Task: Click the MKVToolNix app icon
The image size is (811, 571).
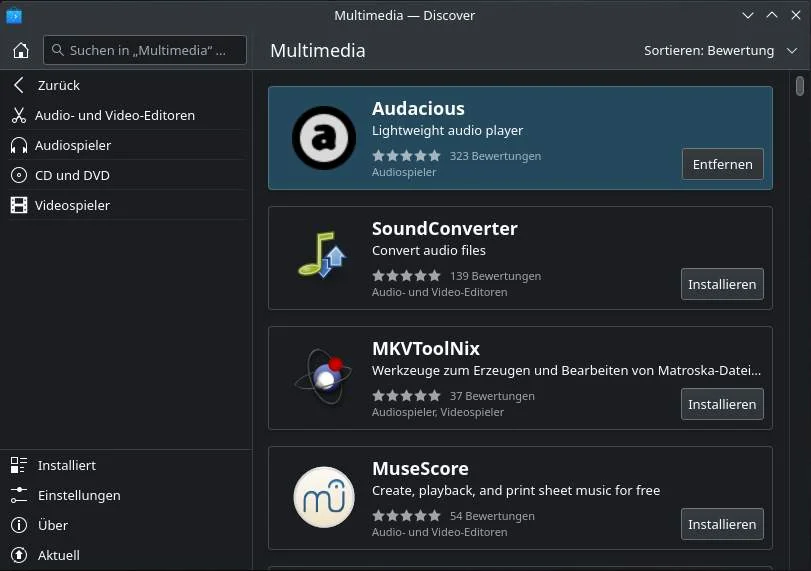Action: tap(324, 377)
